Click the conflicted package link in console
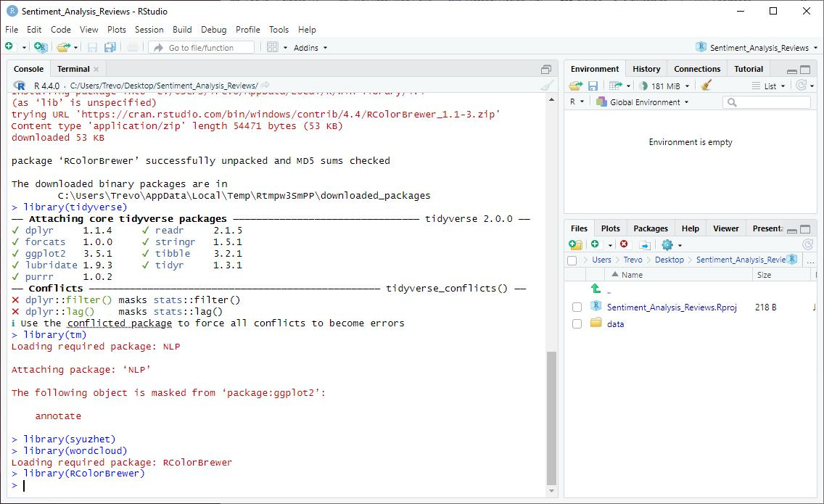The height and width of the screenshot is (504, 824). [x=119, y=323]
